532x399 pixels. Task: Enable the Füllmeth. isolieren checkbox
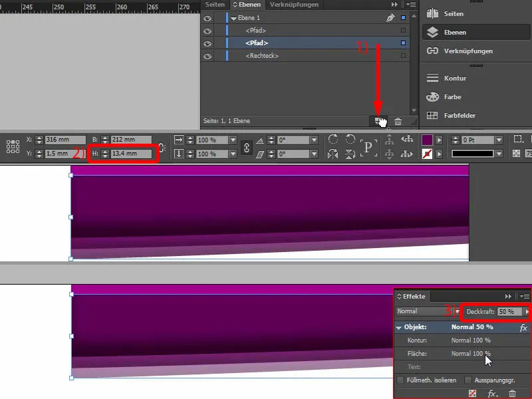(401, 380)
